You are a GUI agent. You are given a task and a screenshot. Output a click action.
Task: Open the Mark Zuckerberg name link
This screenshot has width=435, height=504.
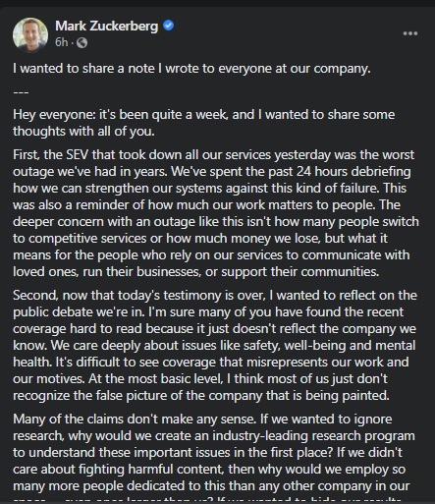pos(106,26)
